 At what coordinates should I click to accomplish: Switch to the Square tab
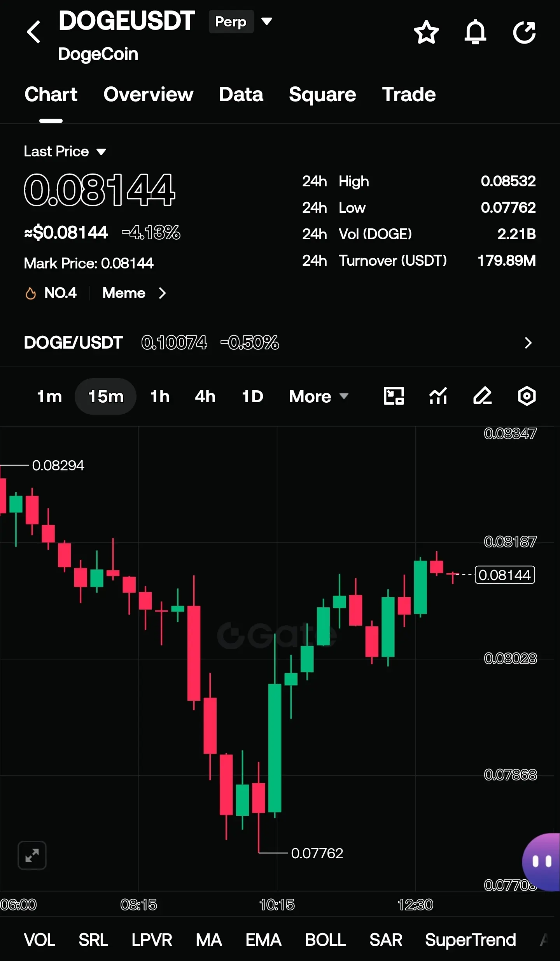point(322,94)
